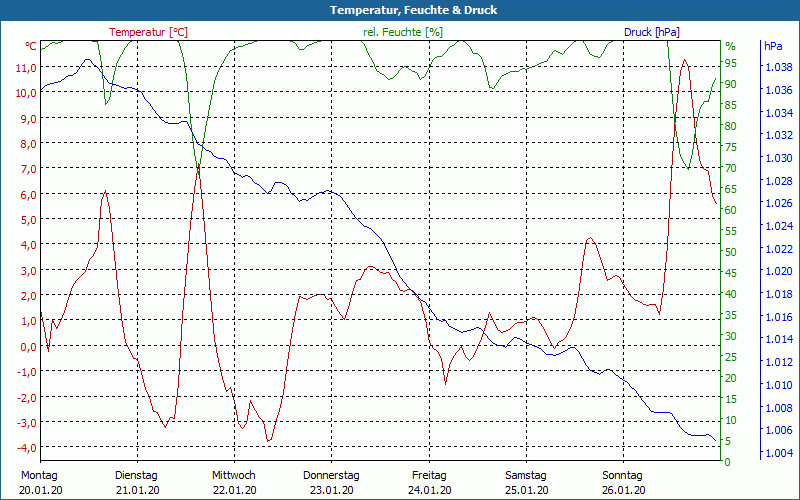This screenshot has width=800, height=500.
Task: Click the hPa unit label on right axis
Action: [x=773, y=46]
